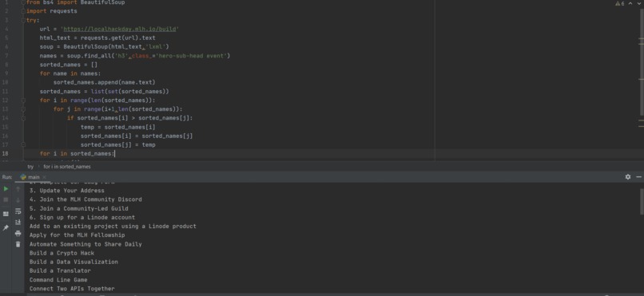Jump to top warning marker in error stripe

click(x=642, y=38)
